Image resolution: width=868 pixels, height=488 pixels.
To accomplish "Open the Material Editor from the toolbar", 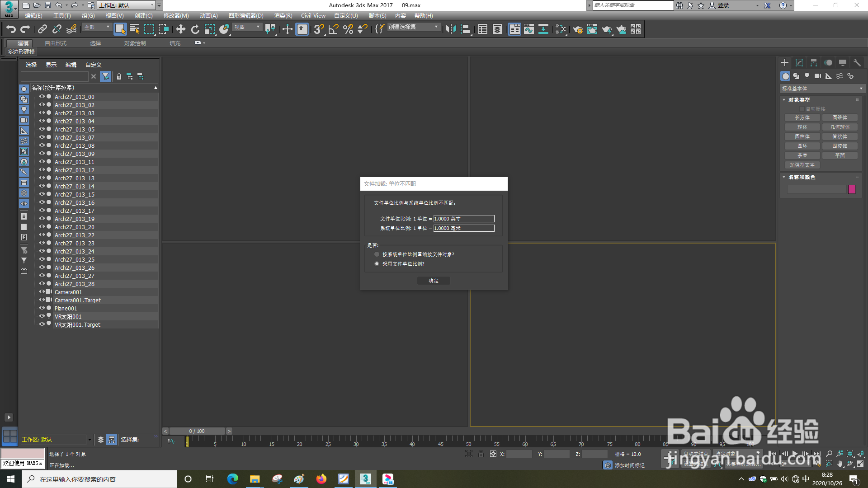I will click(592, 29).
